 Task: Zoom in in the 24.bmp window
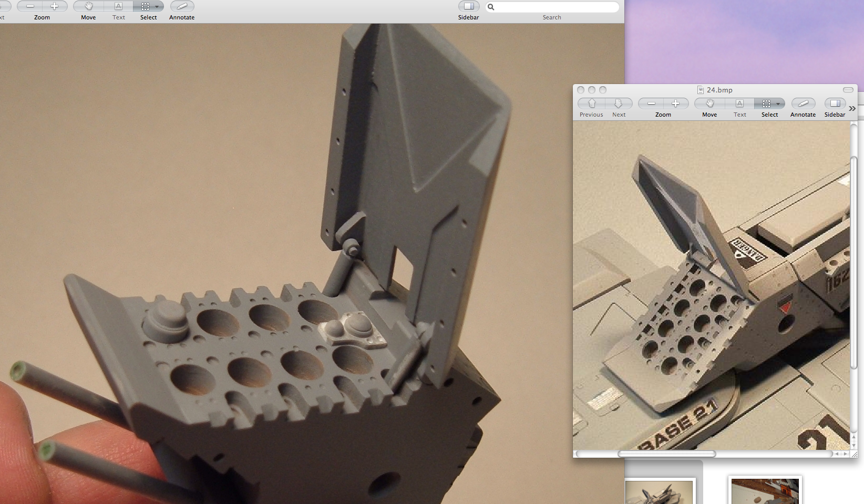(x=676, y=104)
